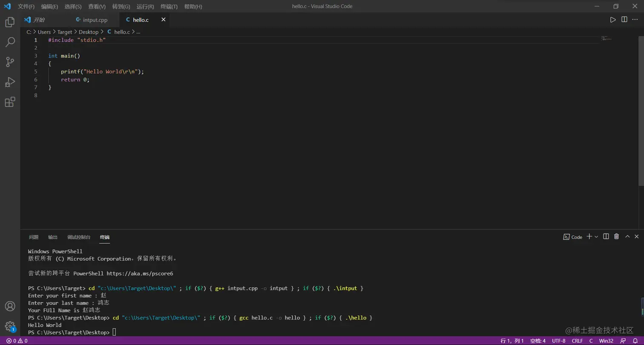The height and width of the screenshot is (345, 644).
Task: Open the Accounts icon in activity bar
Action: [x=10, y=306]
